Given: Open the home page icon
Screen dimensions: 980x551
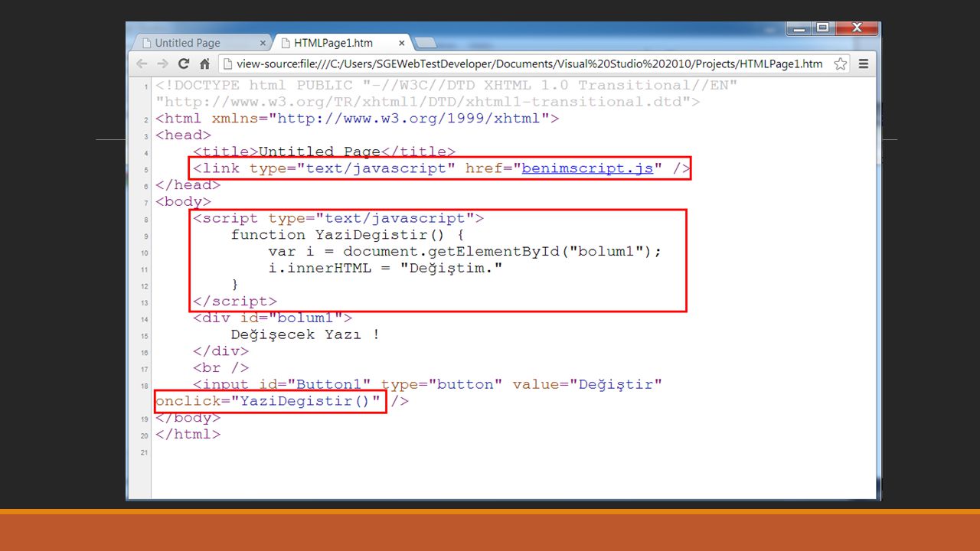Looking at the screenshot, I should 204,64.
